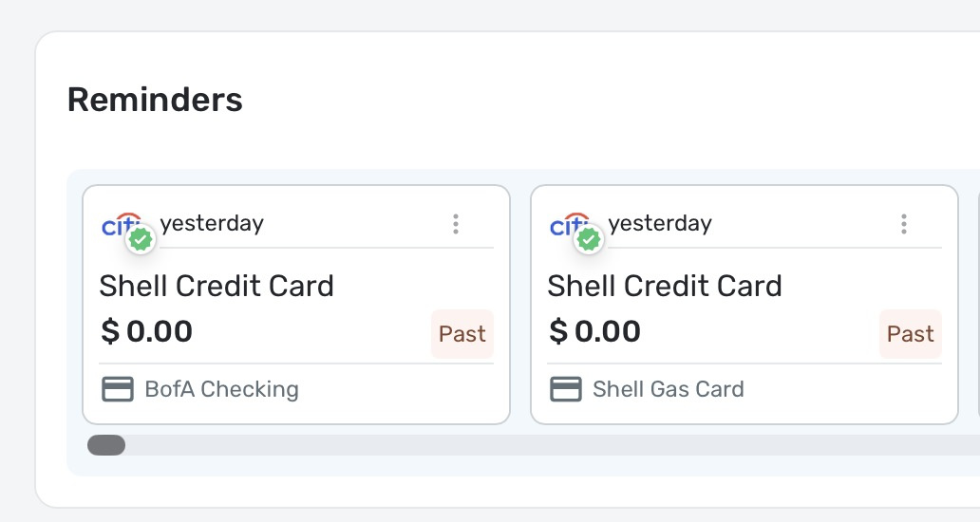Open three-dot menu on Shell Gas Card reminder
Image resolution: width=980 pixels, height=522 pixels.
pyautogui.click(x=904, y=224)
